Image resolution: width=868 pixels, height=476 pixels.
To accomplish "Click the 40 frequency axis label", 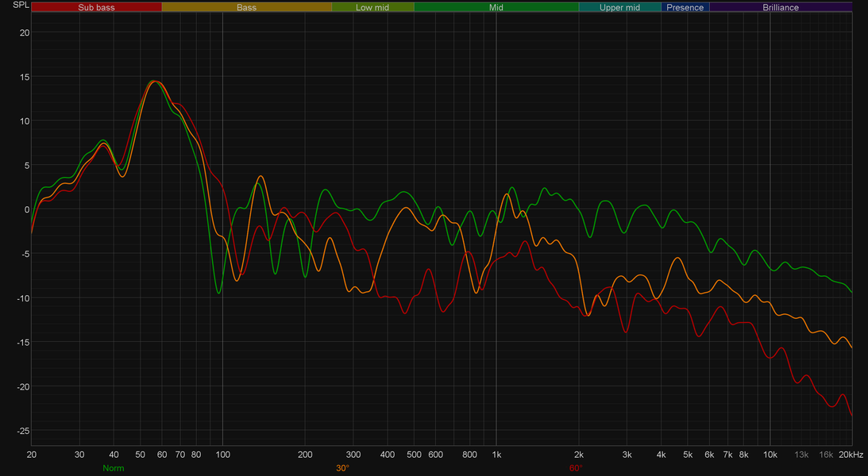I will tap(114, 455).
